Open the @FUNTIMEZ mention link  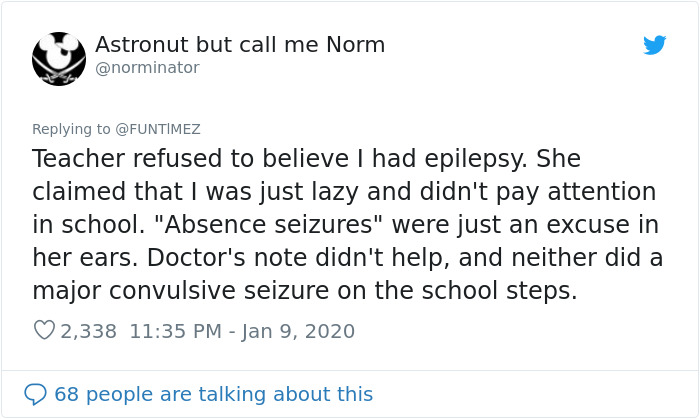click(x=157, y=129)
